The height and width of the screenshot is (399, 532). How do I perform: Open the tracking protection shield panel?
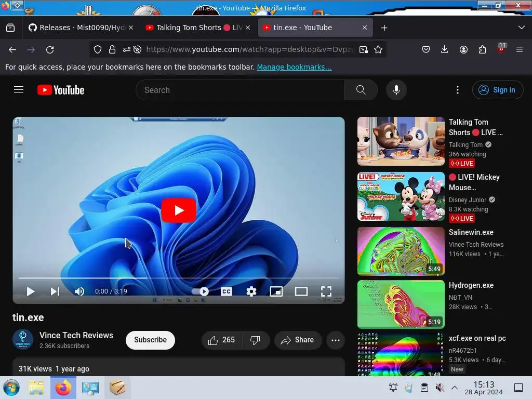tap(98, 49)
